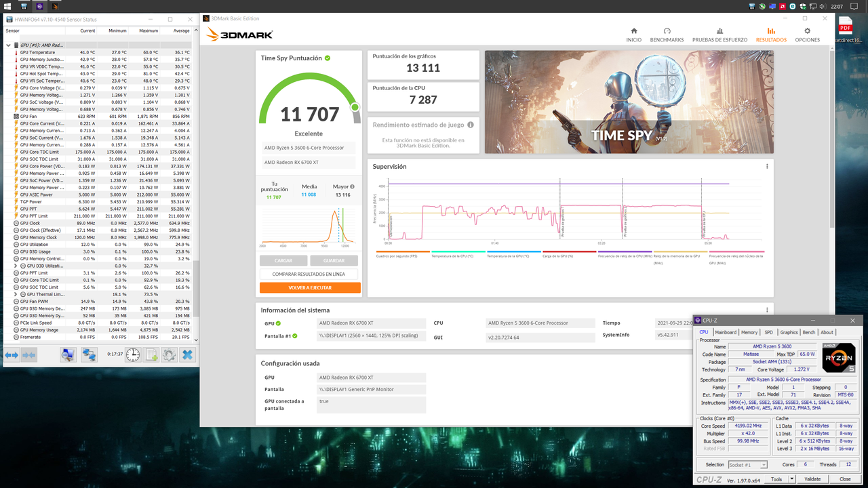Screen dimensions: 868x488
Task: Click the AMD Radeon tray icon
Action: (783, 6)
